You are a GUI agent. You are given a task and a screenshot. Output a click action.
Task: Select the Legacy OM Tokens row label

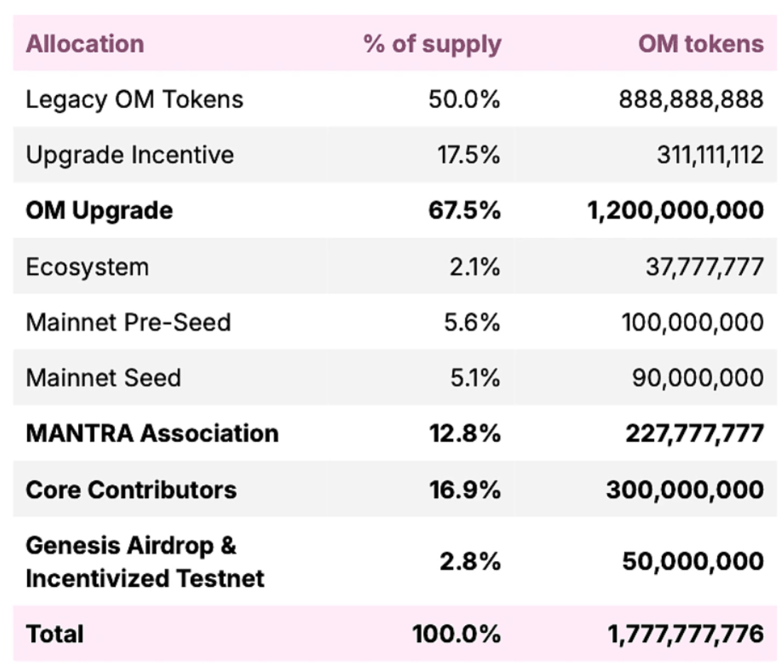click(x=134, y=99)
